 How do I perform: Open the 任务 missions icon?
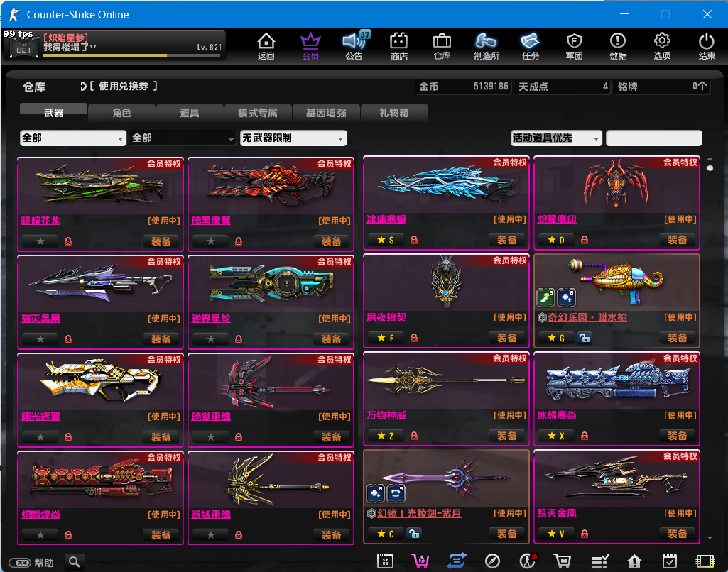[531, 45]
